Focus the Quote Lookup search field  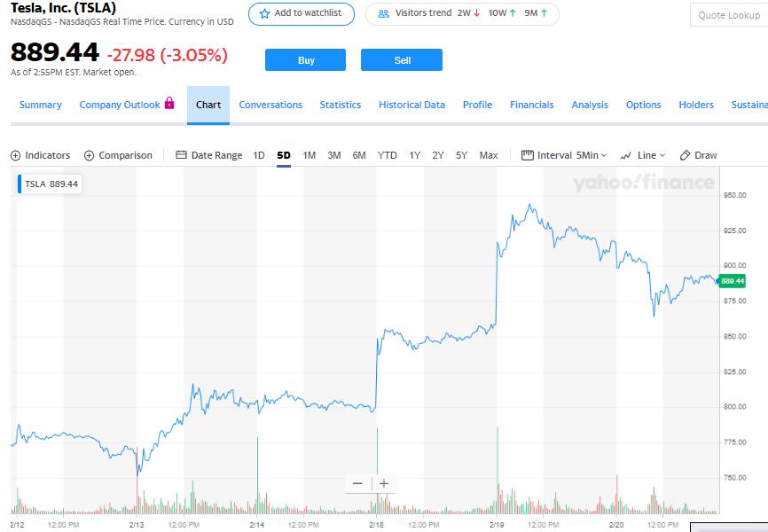pos(728,15)
